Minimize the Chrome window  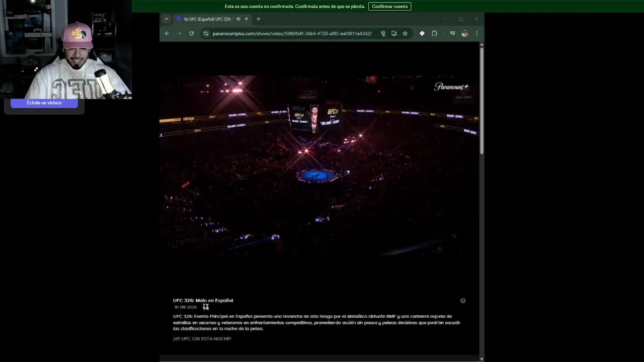(445, 19)
